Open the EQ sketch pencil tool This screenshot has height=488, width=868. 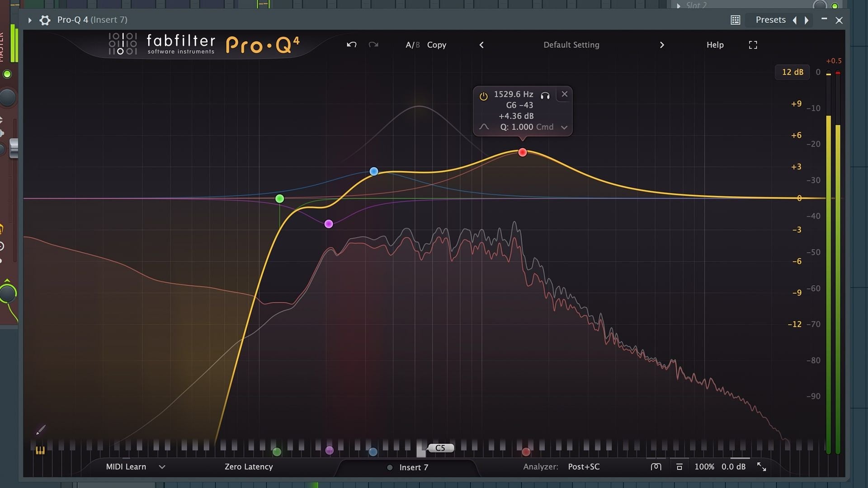click(x=41, y=429)
